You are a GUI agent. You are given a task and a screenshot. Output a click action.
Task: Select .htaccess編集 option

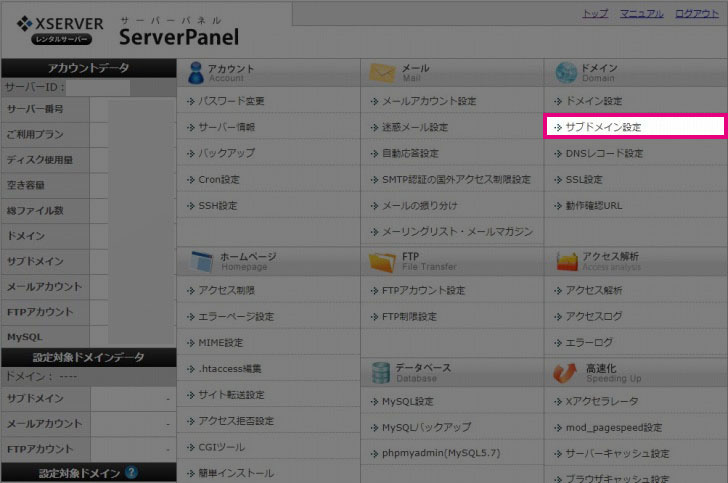[229, 369]
